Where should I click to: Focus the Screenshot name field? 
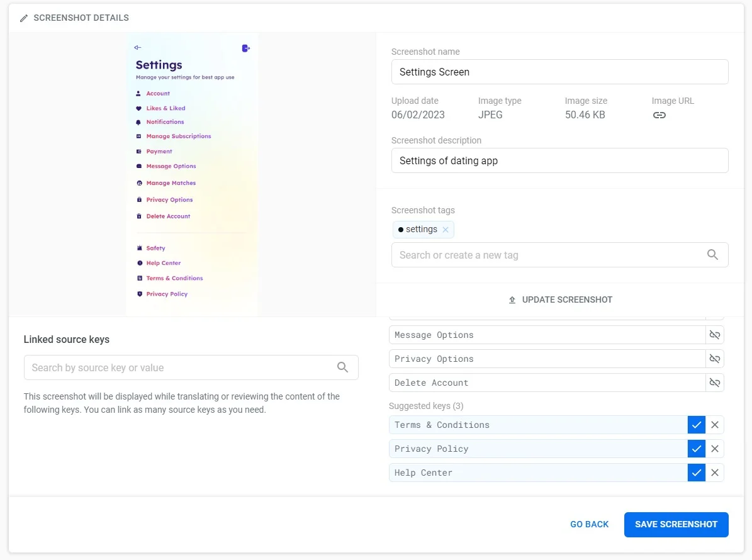coord(559,72)
